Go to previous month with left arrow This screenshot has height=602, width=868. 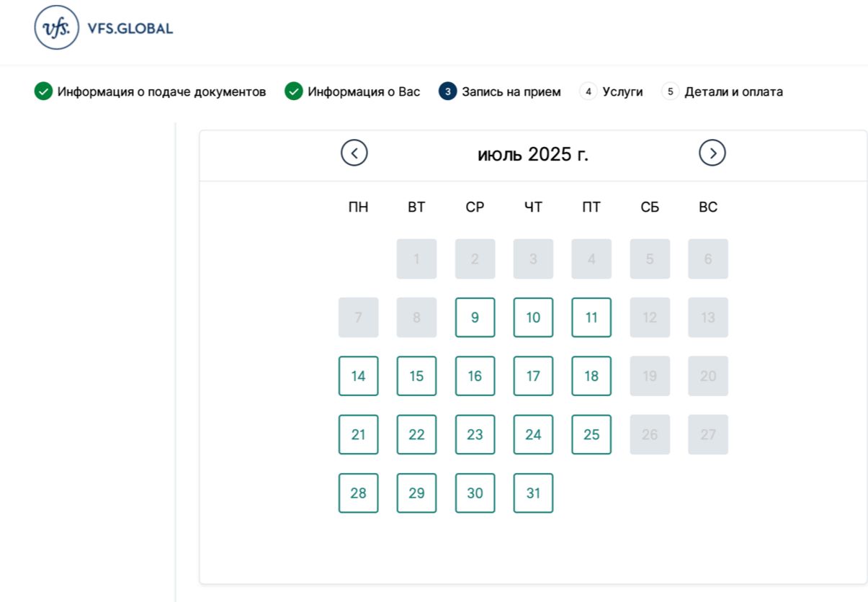tap(354, 153)
